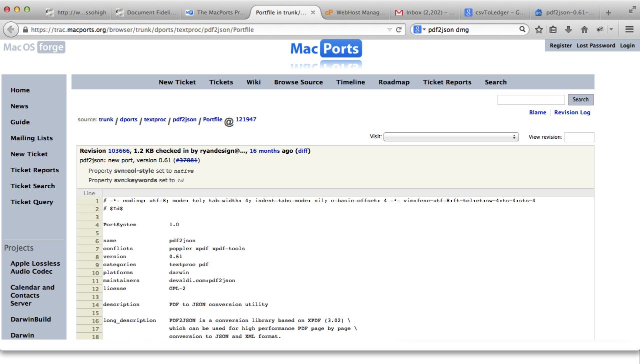Image resolution: width=640 pixels, height=364 pixels.
Task: Open the Revision Log link
Action: point(572,112)
